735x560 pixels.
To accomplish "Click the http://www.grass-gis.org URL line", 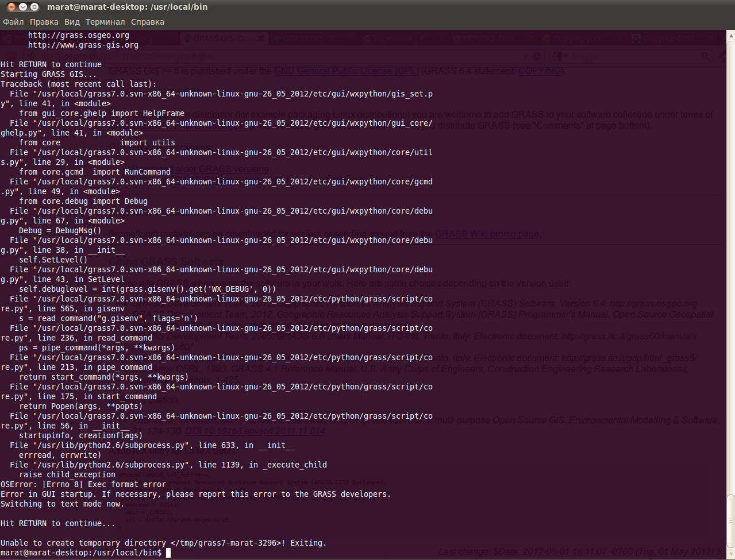I will point(83,45).
